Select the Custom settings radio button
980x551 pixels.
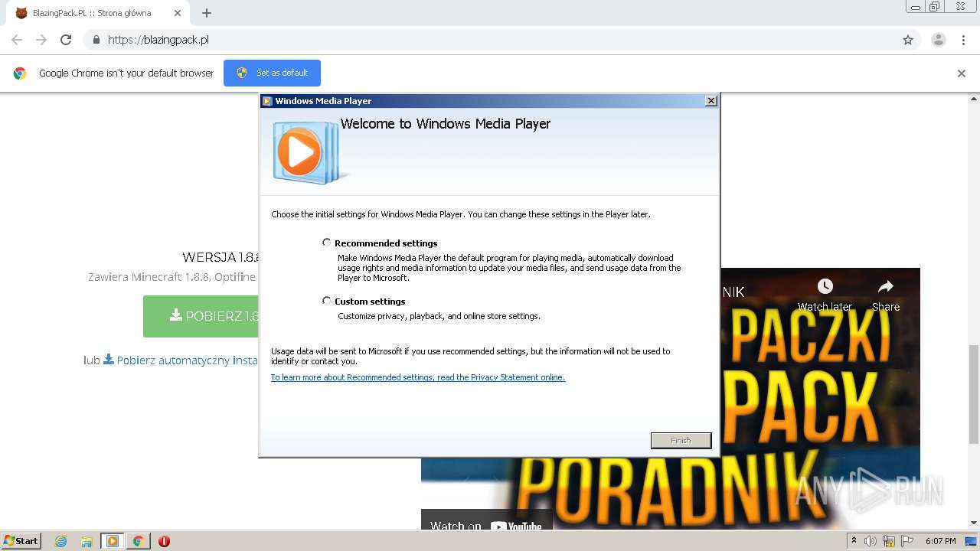click(x=327, y=301)
